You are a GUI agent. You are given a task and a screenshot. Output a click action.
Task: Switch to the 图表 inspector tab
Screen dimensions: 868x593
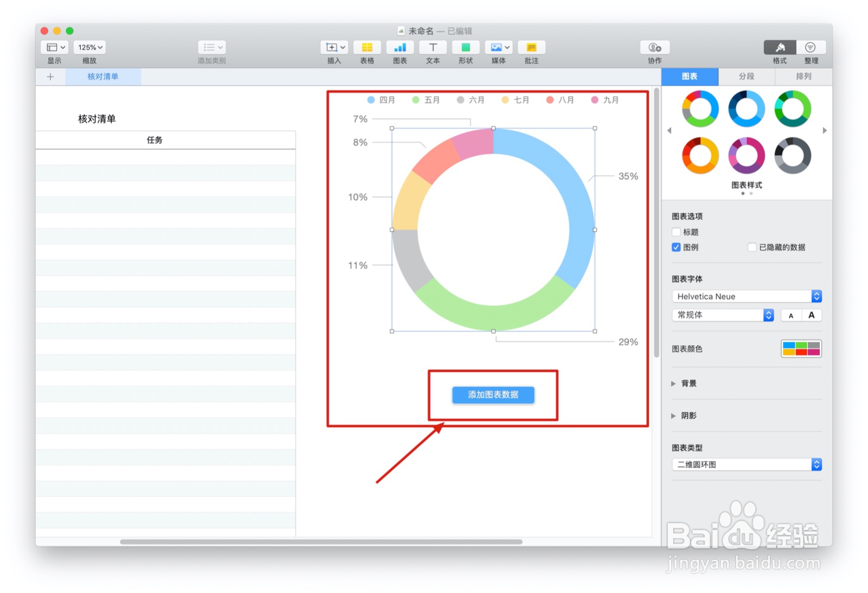point(690,76)
